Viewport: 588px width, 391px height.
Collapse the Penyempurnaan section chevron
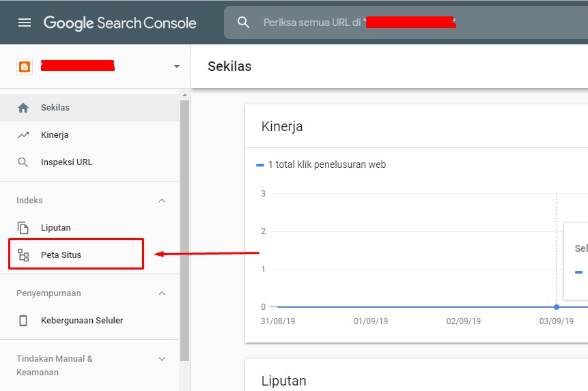pos(162,293)
